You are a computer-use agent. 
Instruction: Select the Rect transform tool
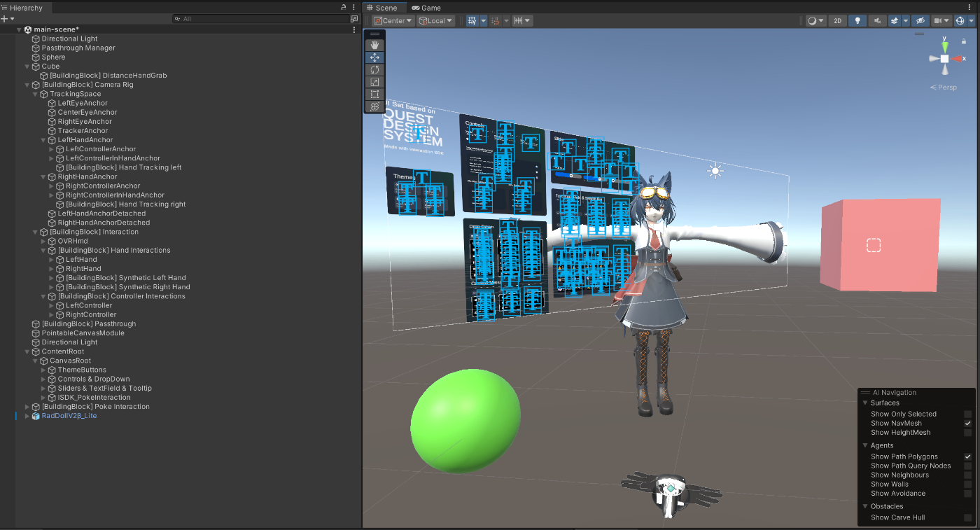[x=374, y=94]
